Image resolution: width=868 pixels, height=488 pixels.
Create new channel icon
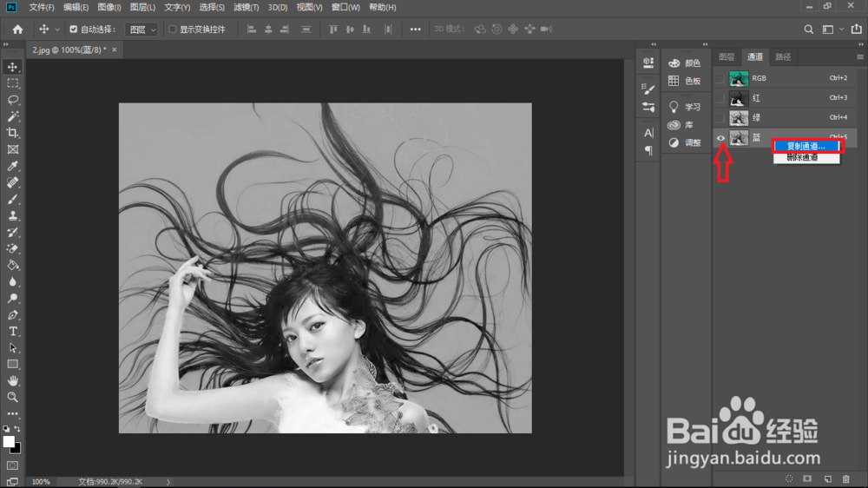827,478
